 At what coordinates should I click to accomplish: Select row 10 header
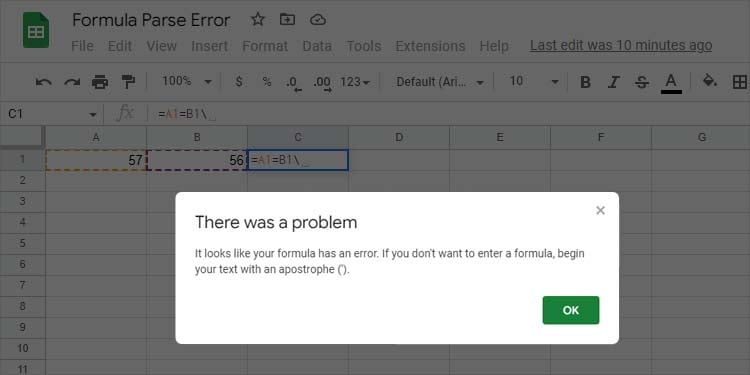point(22,348)
